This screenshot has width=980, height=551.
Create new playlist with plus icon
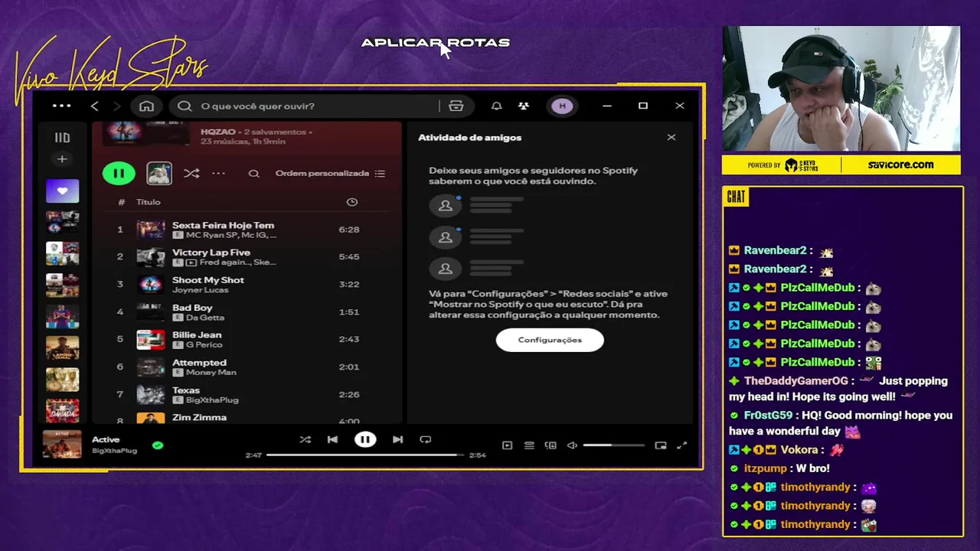62,159
